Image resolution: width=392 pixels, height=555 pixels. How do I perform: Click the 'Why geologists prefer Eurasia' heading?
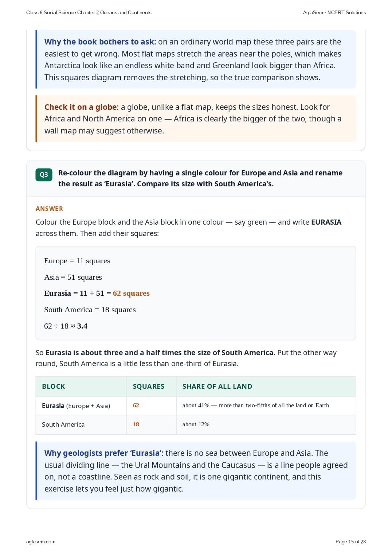point(104,453)
